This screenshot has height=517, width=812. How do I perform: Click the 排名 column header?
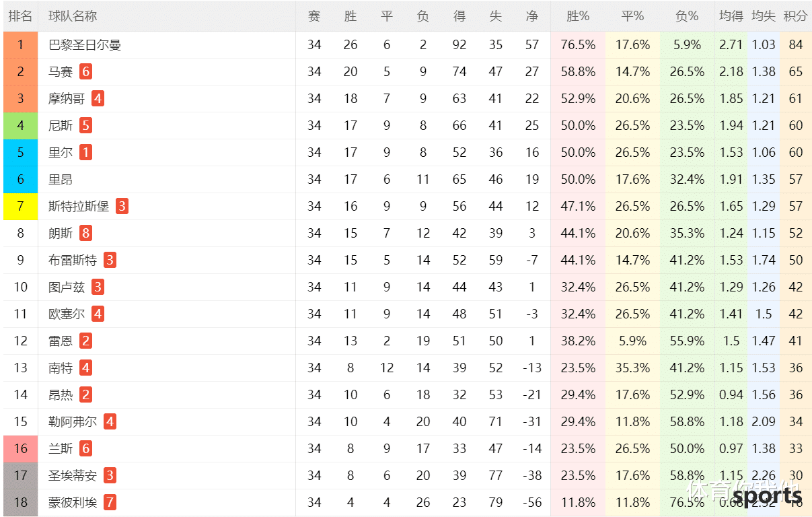[20, 16]
